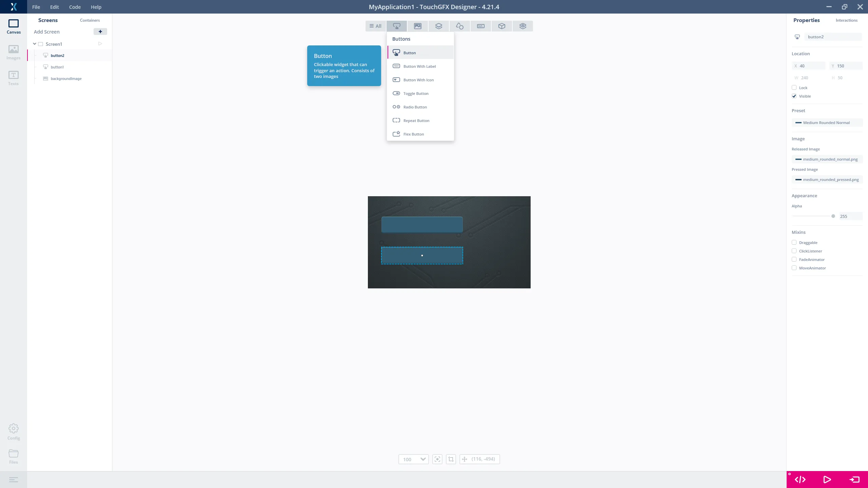Enable the ClickListener mixin
The image size is (868, 488).
coord(794,251)
